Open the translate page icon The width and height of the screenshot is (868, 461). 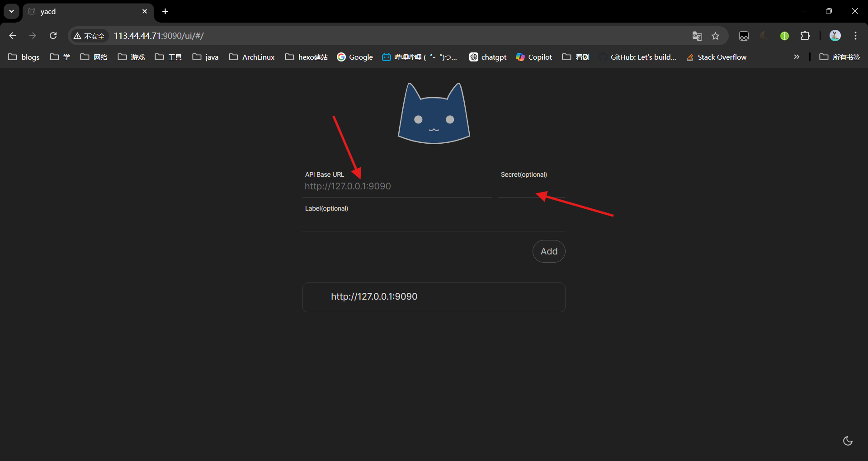click(697, 36)
